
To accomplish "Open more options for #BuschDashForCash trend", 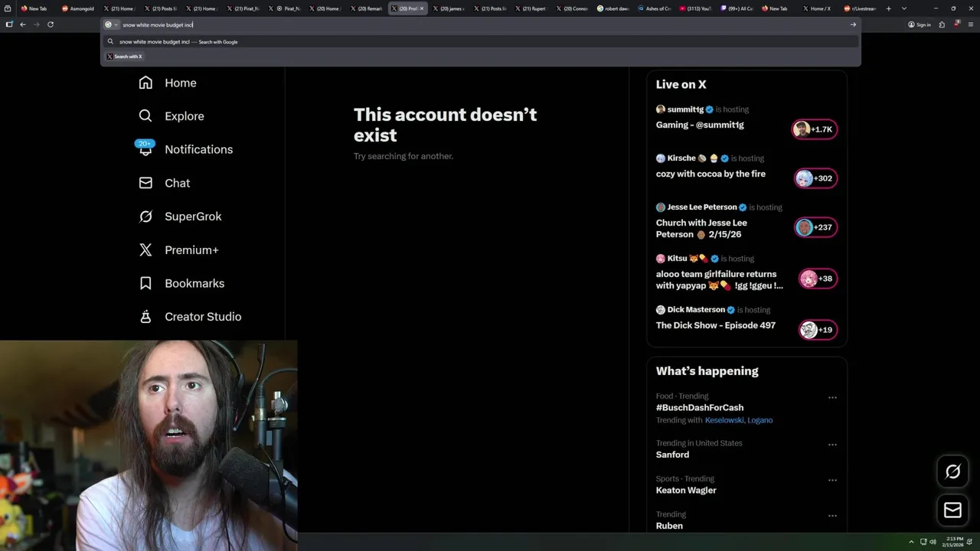I will [x=832, y=398].
